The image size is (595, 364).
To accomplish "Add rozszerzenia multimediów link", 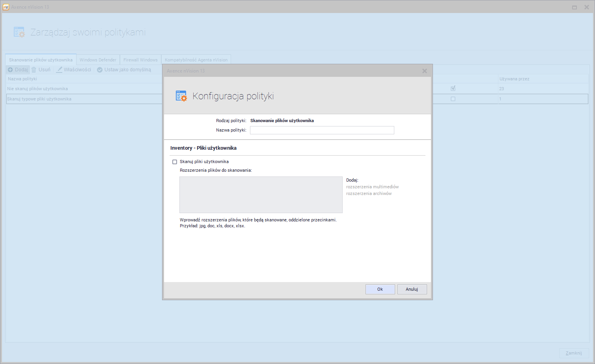I will (372, 187).
